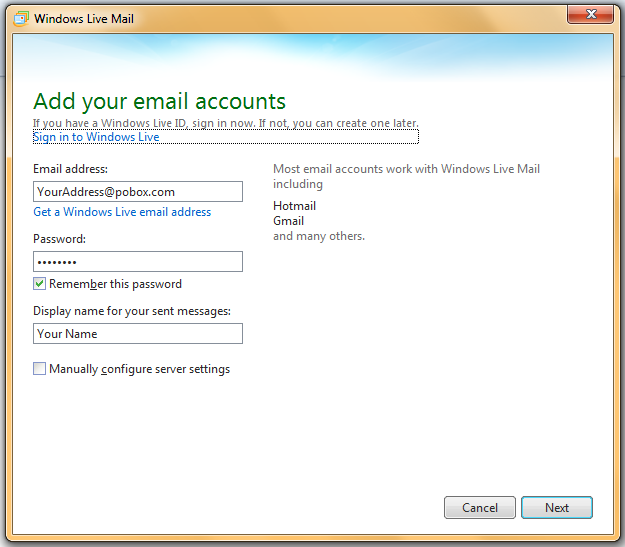Click the 'and many others.' text

tap(319, 236)
